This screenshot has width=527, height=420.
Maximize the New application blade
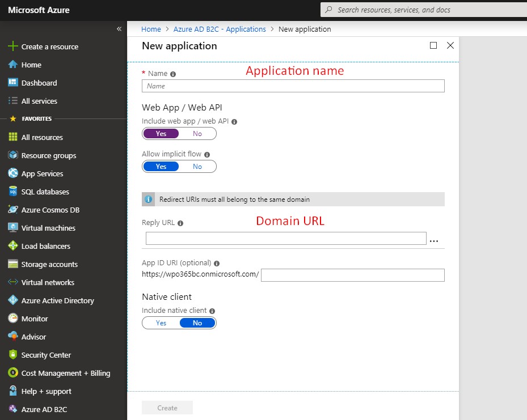[433, 45]
